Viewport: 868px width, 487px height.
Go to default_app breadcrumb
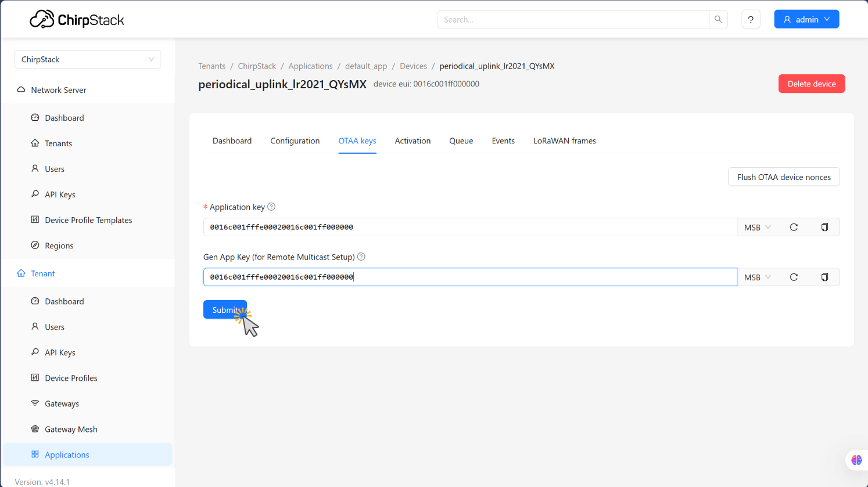(366, 66)
